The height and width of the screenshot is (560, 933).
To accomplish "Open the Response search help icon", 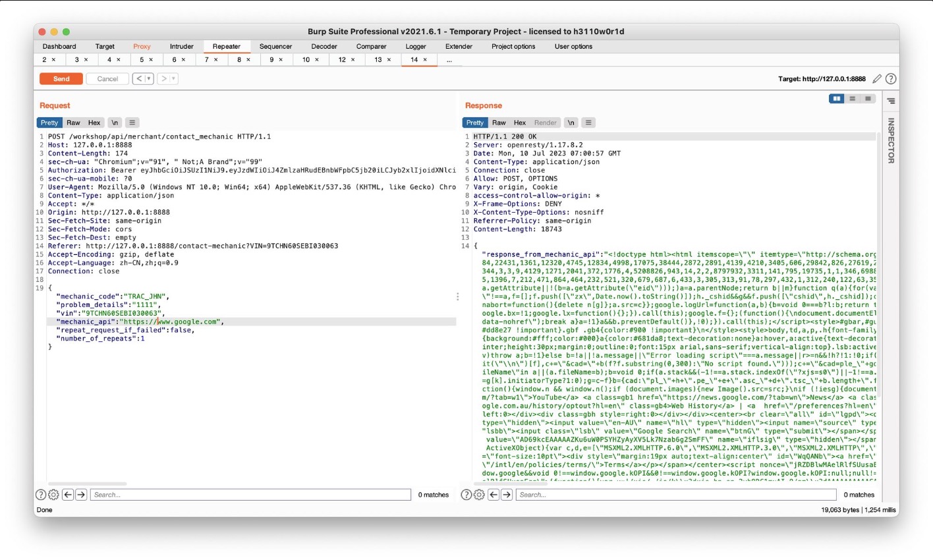I will point(466,495).
